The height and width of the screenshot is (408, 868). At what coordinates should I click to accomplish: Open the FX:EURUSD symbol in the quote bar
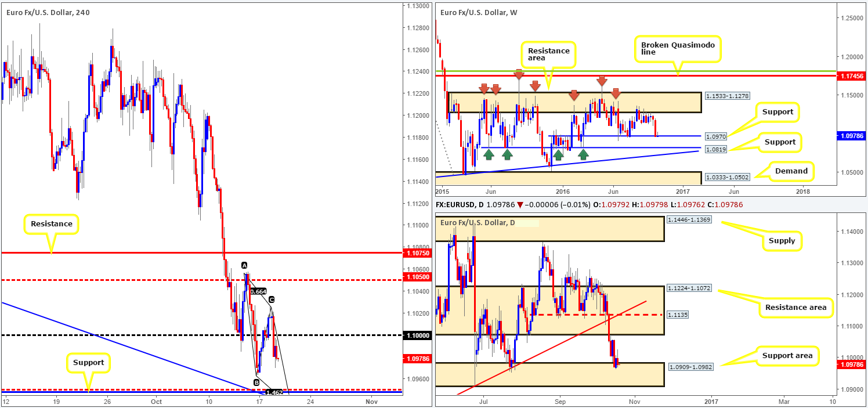coord(455,204)
